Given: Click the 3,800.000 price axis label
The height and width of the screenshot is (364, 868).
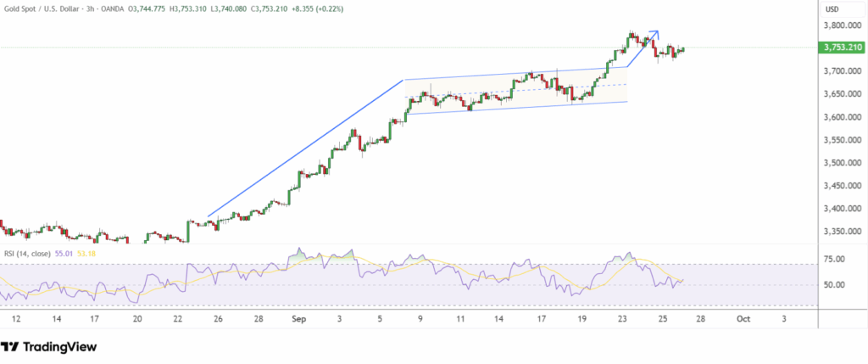Looking at the screenshot, I should [x=837, y=25].
